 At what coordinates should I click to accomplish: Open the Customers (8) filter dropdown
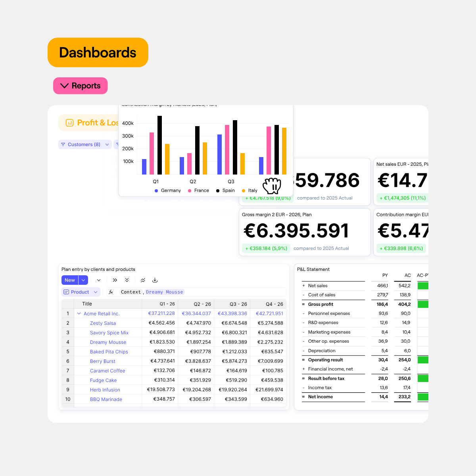107,145
